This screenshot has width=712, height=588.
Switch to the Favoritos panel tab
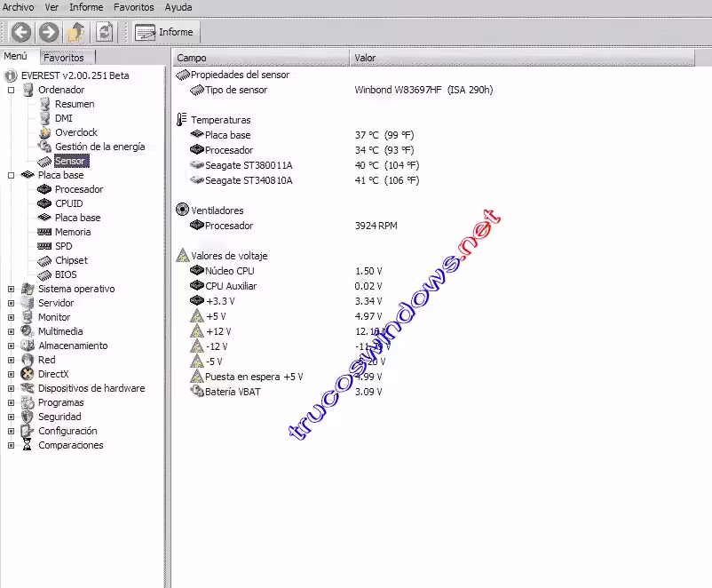tap(64, 58)
